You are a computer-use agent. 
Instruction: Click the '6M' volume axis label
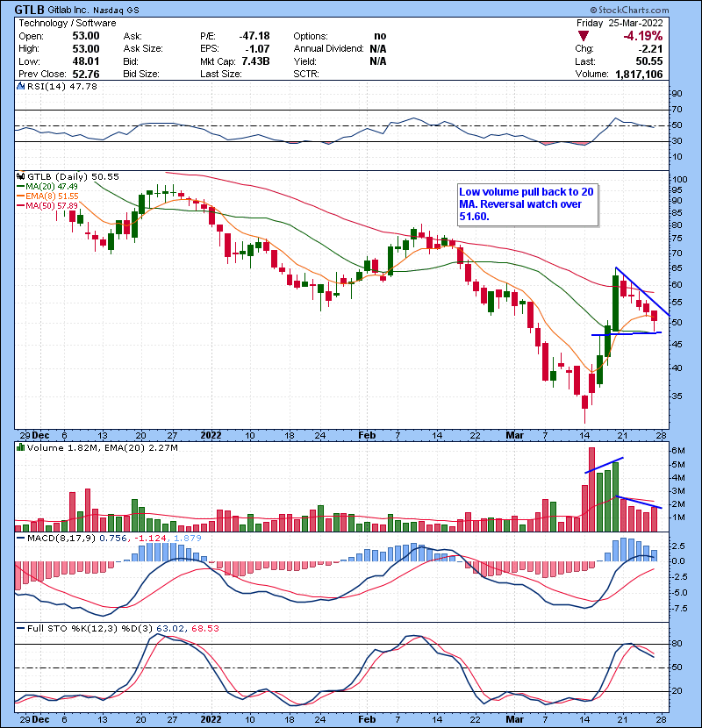[x=677, y=450]
